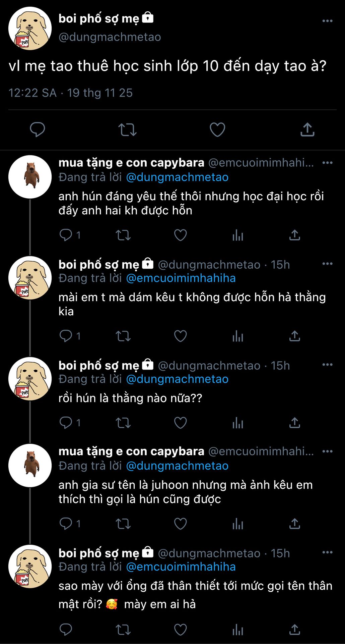Image resolution: width=345 pixels, height=644 pixels.
Task: Retweet the main tweet by boi phố sợ mẹ
Action: [127, 129]
